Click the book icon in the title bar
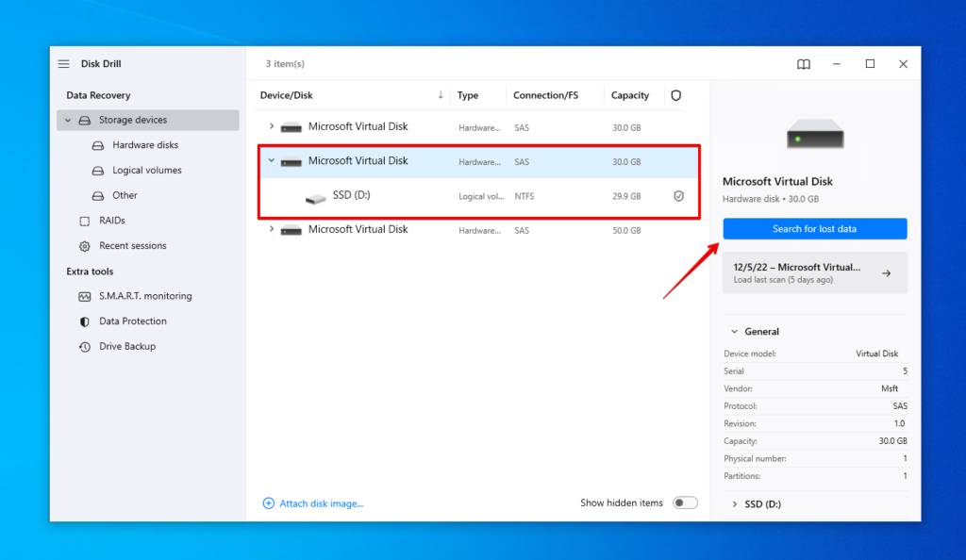The height and width of the screenshot is (560, 966). click(803, 63)
